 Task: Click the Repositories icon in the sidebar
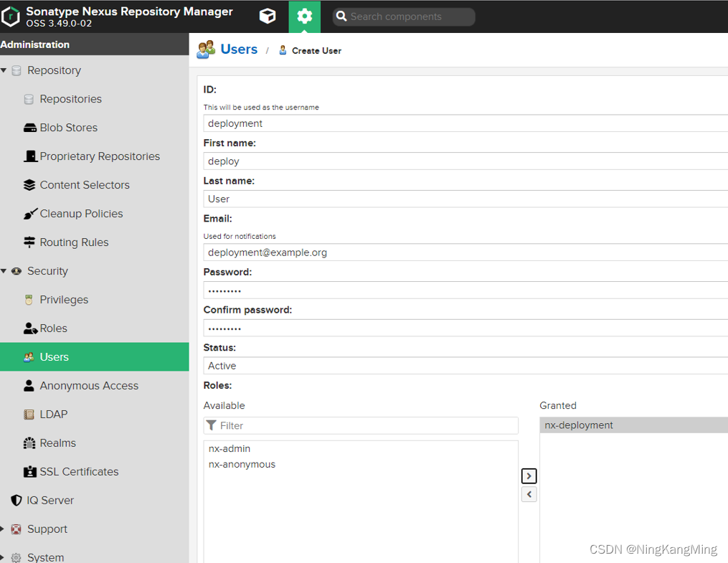click(29, 99)
